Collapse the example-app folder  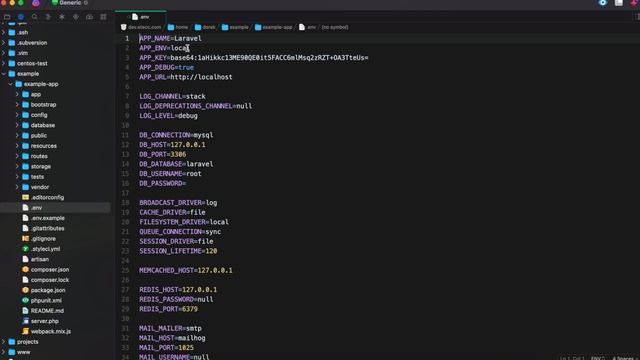[11, 84]
